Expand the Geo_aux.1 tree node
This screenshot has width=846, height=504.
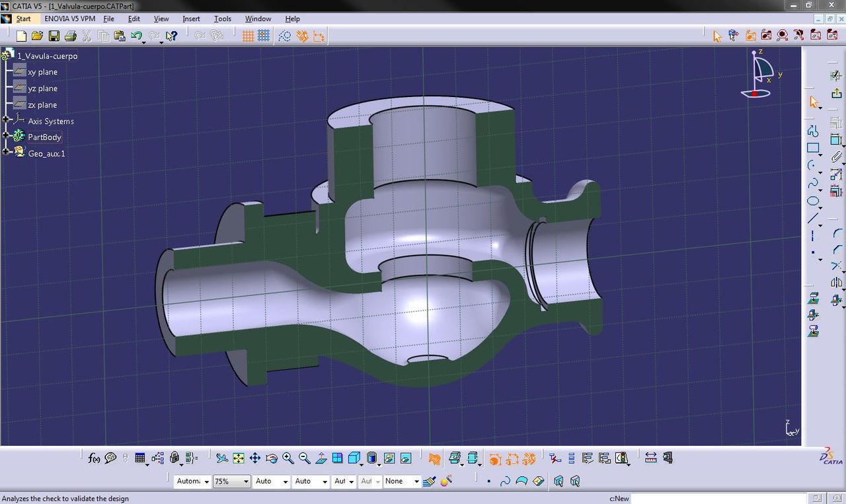pos(5,152)
